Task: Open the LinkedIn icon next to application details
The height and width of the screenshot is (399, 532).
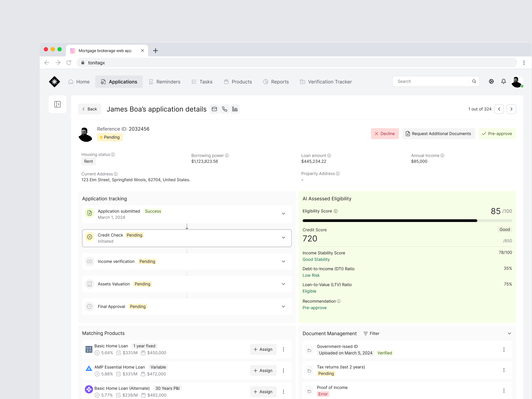Action: click(x=235, y=109)
